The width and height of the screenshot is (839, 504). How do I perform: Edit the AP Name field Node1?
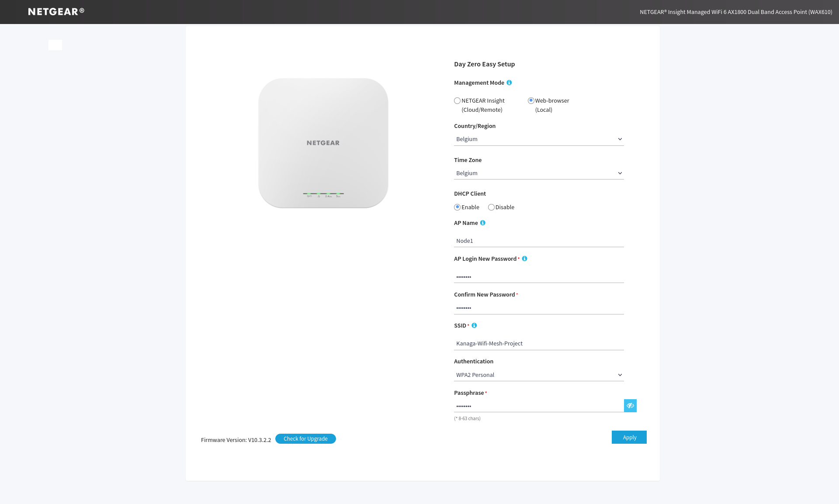click(x=539, y=241)
